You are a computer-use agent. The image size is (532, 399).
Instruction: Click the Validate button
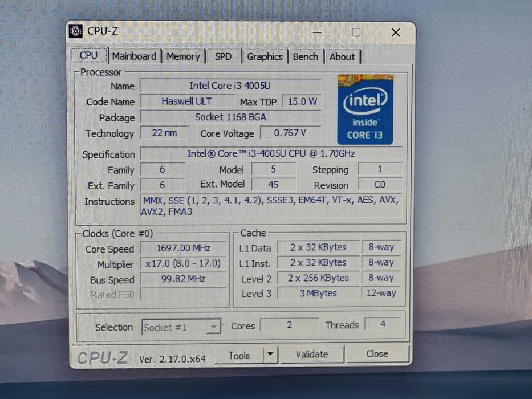[312, 354]
